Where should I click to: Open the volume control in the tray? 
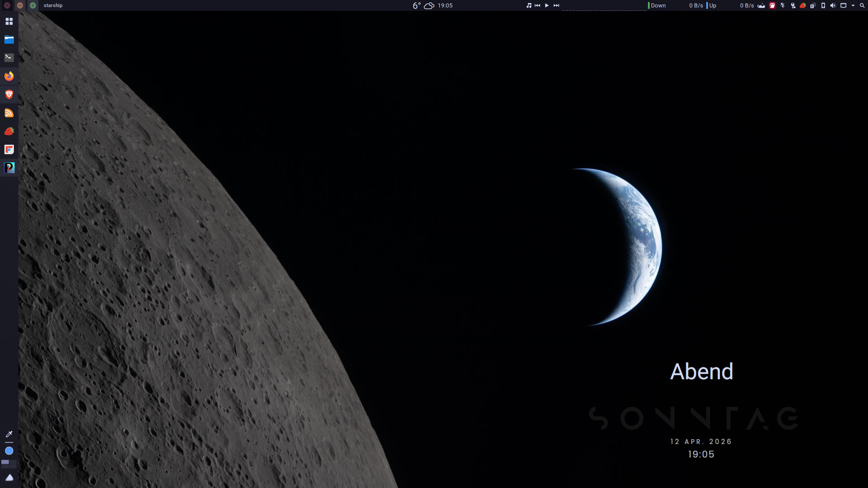[x=833, y=5]
